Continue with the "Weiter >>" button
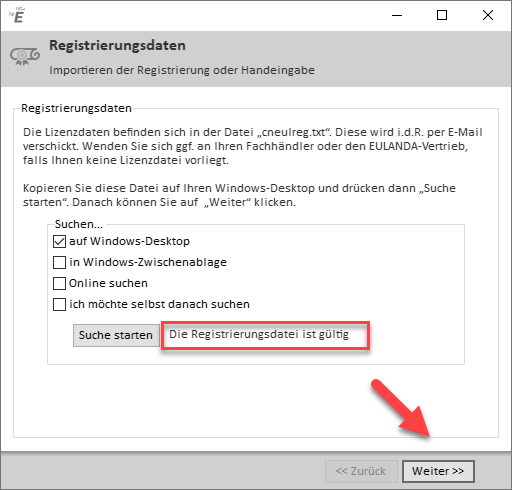This screenshot has height=490, width=512. point(438,471)
